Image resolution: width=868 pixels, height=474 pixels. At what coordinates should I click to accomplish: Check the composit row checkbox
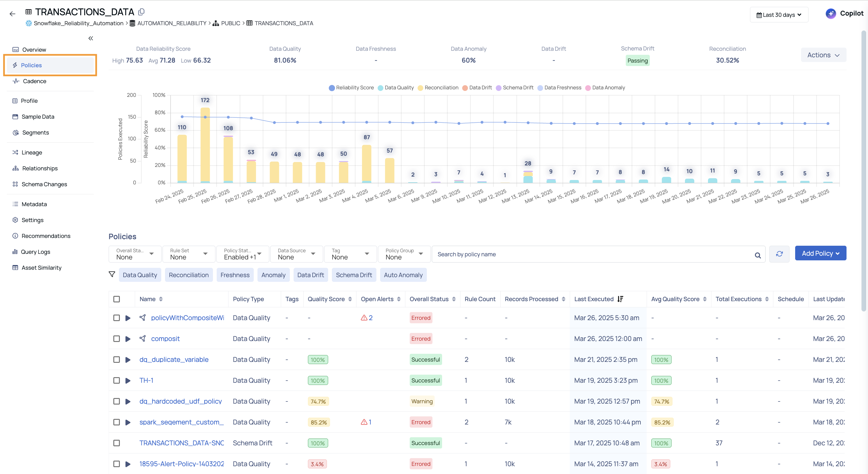pos(116,339)
